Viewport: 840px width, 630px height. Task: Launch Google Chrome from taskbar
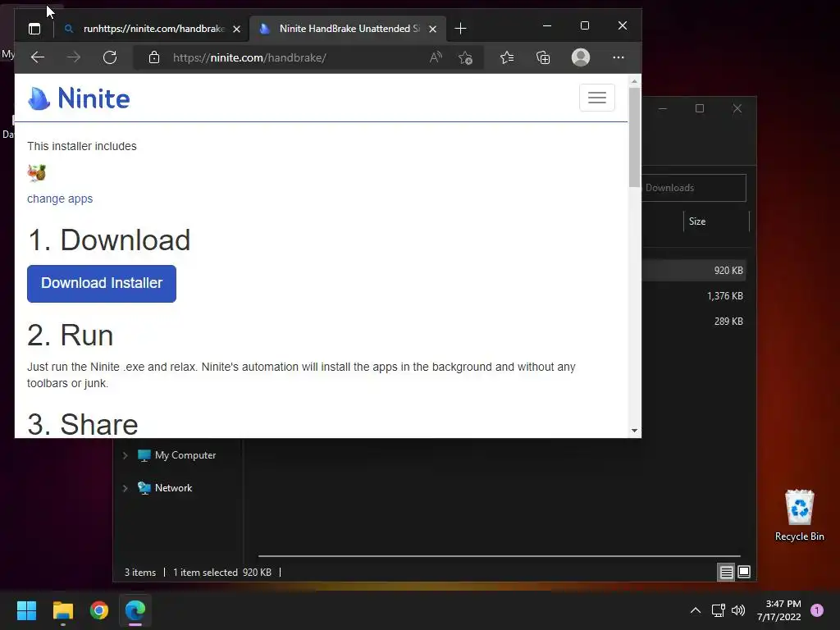click(x=99, y=610)
